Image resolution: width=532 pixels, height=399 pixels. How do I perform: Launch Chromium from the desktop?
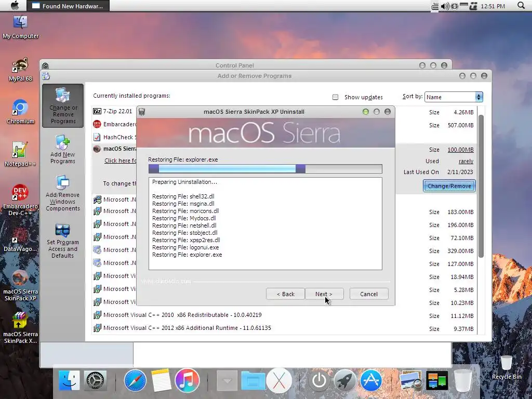tap(20, 112)
